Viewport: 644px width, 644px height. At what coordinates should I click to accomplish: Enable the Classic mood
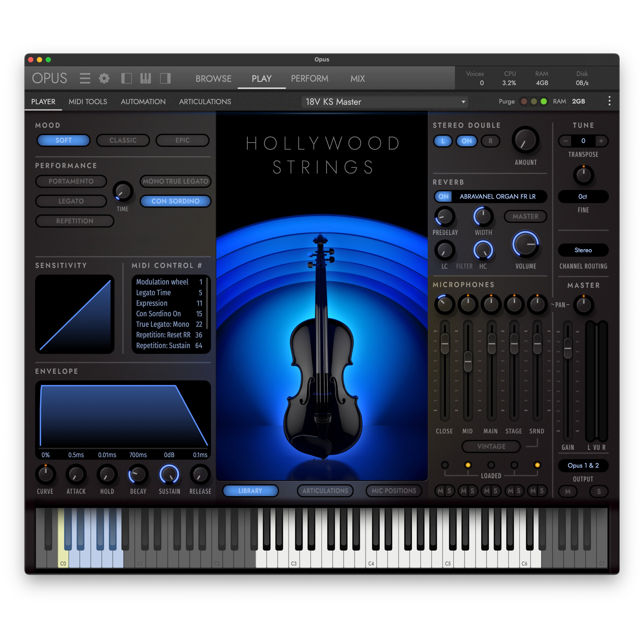(x=123, y=140)
